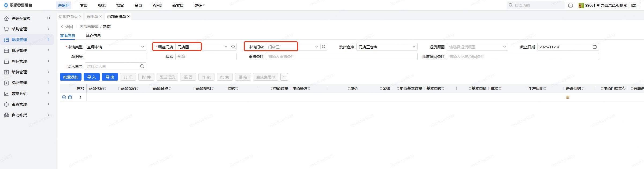Viewport: 644px width, 169px height.
Task: Click the 批量添加 button
Action: [x=71, y=77]
